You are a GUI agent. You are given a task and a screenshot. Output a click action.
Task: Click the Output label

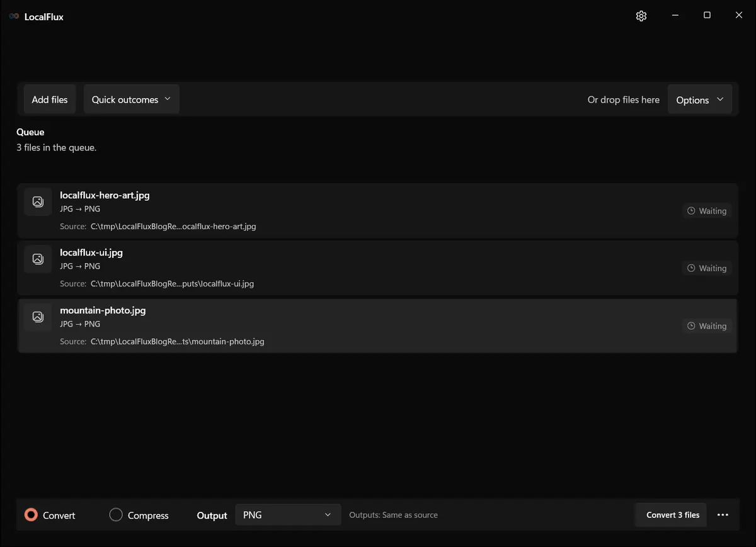coord(212,516)
